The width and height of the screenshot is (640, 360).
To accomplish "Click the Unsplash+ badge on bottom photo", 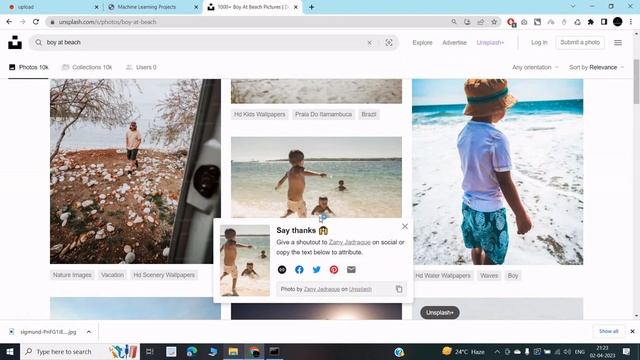I will pos(440,313).
